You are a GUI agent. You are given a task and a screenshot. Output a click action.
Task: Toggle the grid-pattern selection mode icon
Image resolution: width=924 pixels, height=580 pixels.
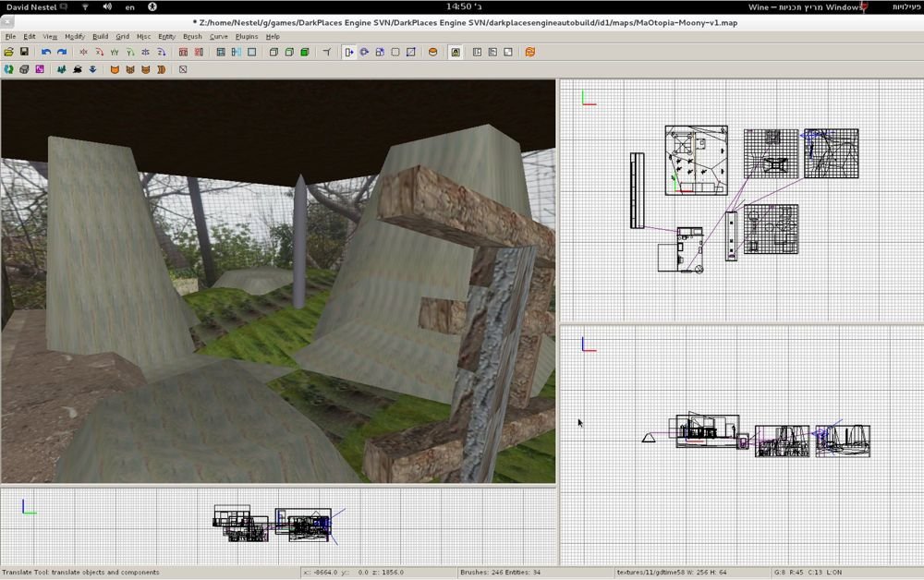[221, 52]
